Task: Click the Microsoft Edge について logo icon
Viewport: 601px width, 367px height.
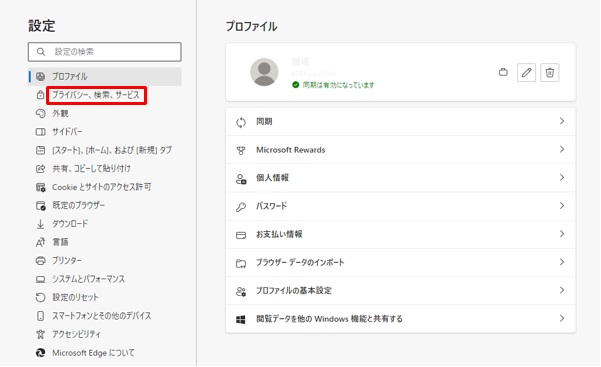Action: [40, 352]
